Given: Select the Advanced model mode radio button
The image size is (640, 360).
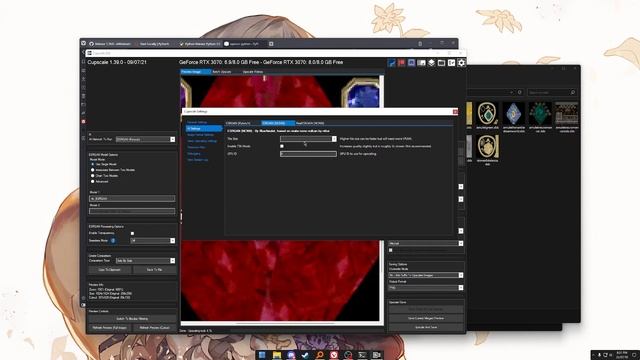Looking at the screenshot, I should pyautogui.click(x=93, y=181).
